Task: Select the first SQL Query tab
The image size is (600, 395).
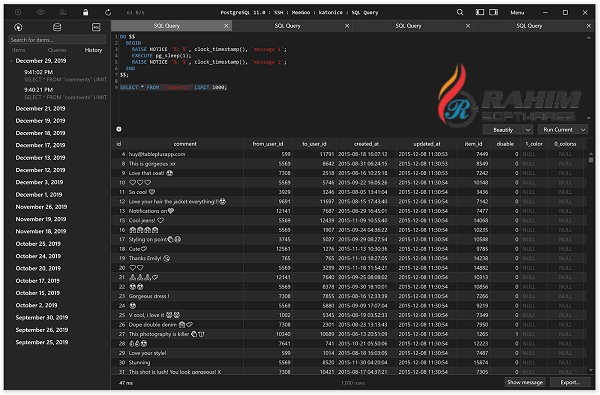Action: (167, 26)
